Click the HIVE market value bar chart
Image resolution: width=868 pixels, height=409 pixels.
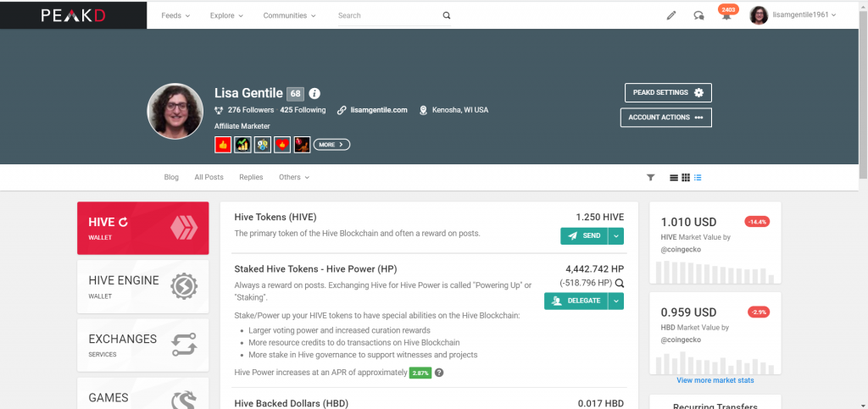click(715, 271)
